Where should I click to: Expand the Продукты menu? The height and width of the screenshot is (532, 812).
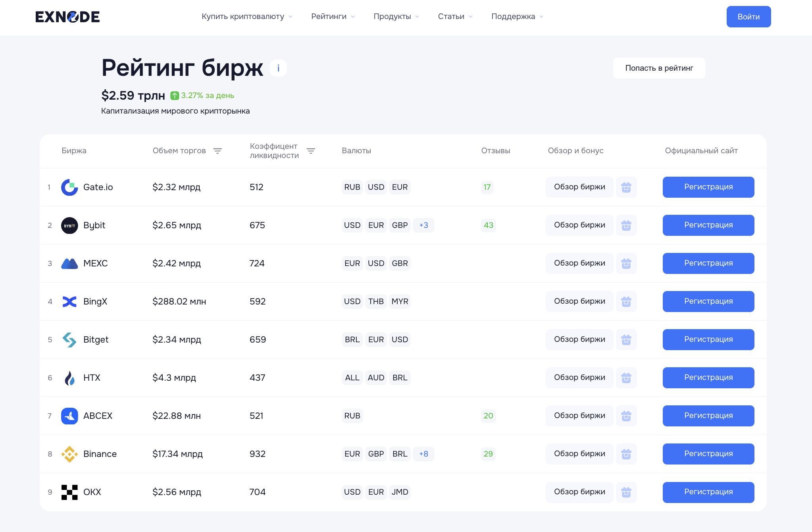coord(396,17)
